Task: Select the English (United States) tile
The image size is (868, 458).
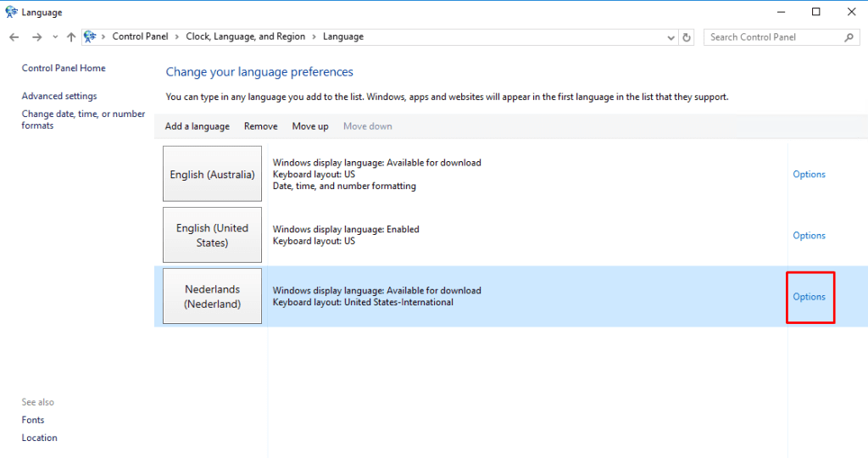Action: pos(212,235)
